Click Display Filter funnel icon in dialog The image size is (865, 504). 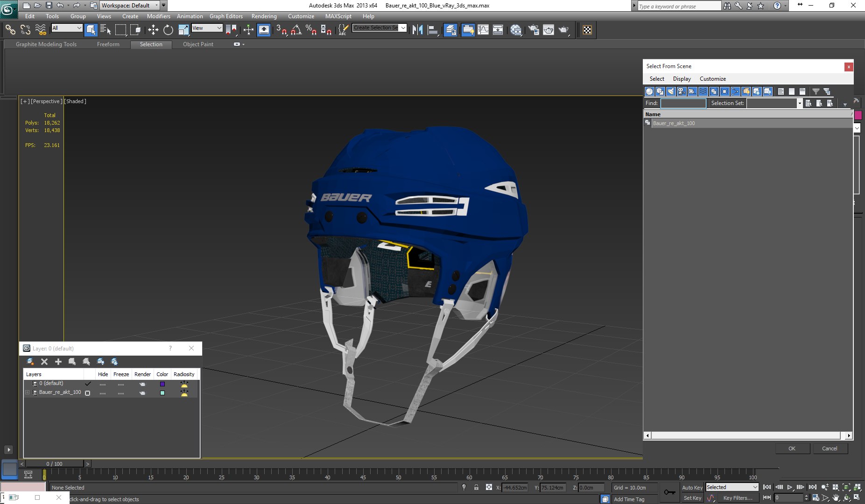click(x=816, y=91)
